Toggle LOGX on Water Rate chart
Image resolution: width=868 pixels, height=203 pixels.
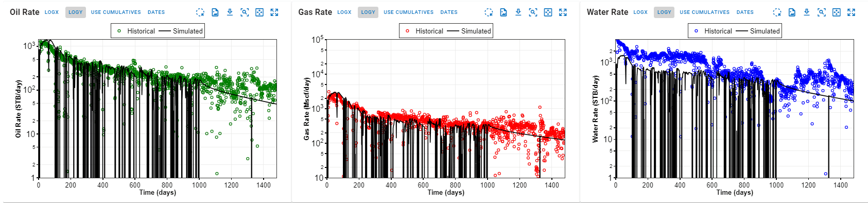(640, 12)
